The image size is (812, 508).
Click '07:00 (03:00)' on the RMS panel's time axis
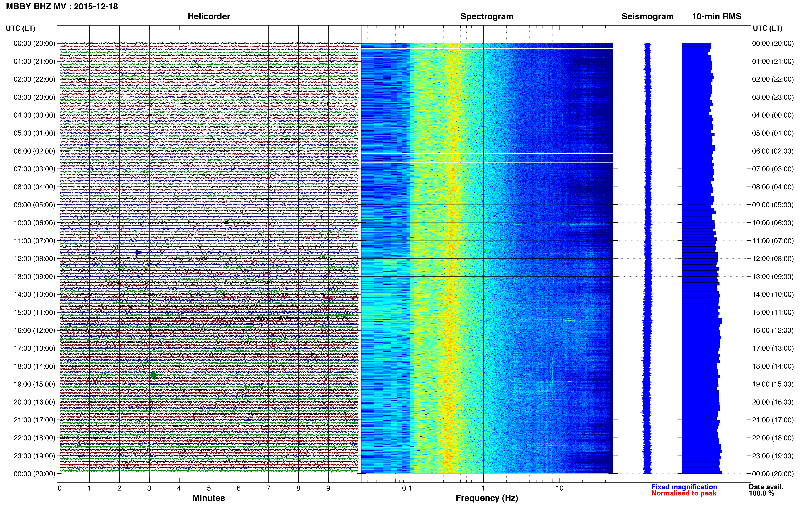[x=773, y=169]
